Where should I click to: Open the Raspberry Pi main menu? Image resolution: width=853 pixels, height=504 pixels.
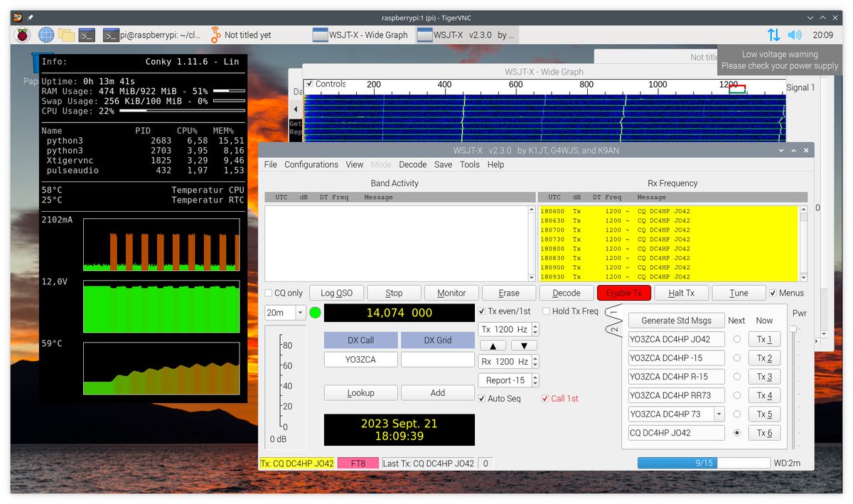point(23,35)
